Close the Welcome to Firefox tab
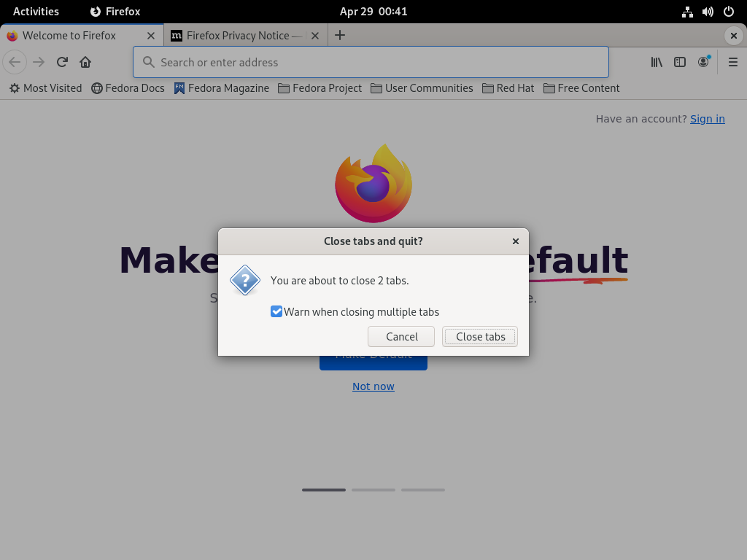 tap(151, 36)
